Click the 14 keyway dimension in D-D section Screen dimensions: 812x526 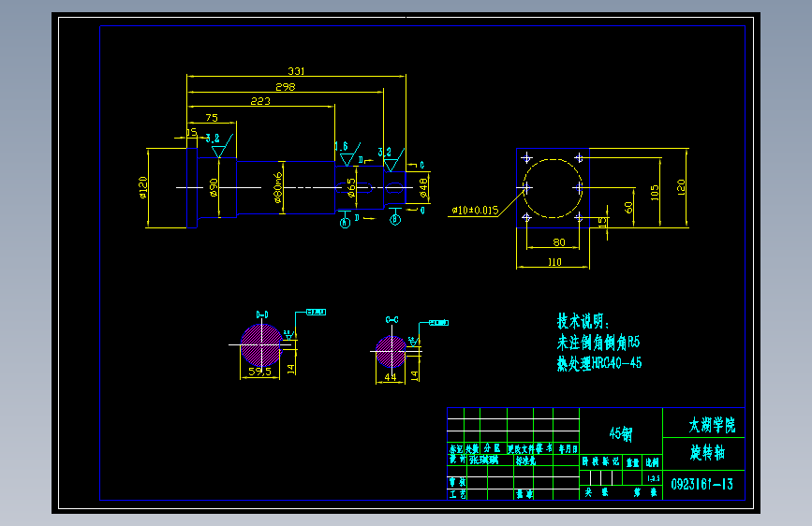pos(290,369)
